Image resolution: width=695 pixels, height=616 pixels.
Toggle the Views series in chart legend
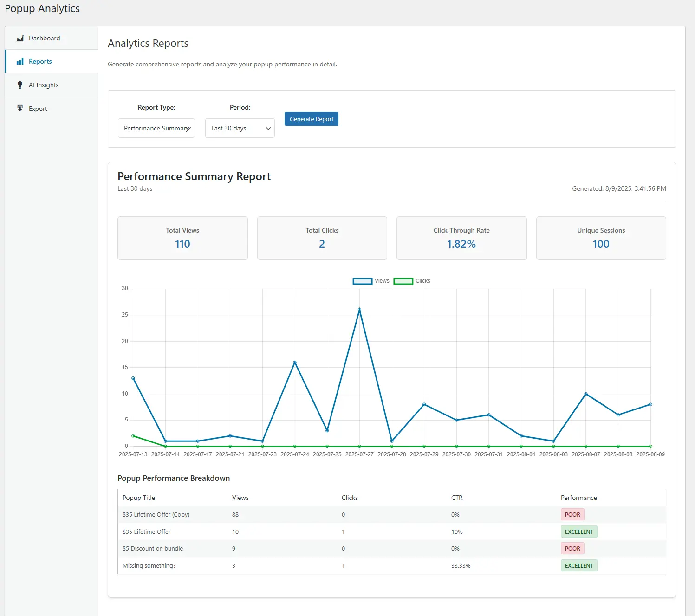382,281
